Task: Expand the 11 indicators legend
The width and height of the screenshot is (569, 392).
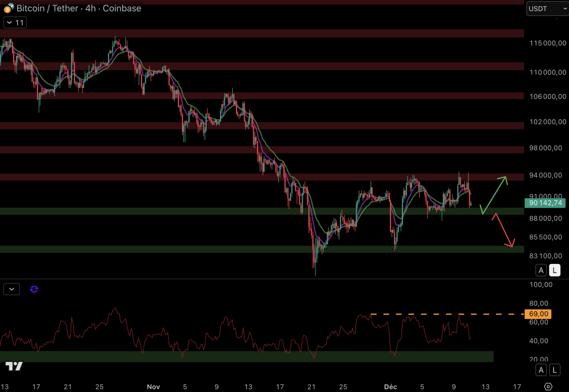Action: 15,23
